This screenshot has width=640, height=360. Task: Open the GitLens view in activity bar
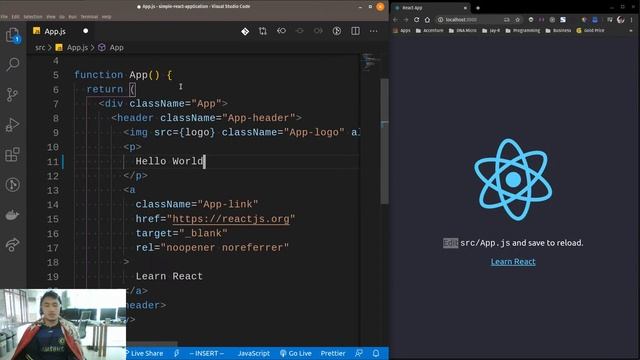click(x=13, y=184)
